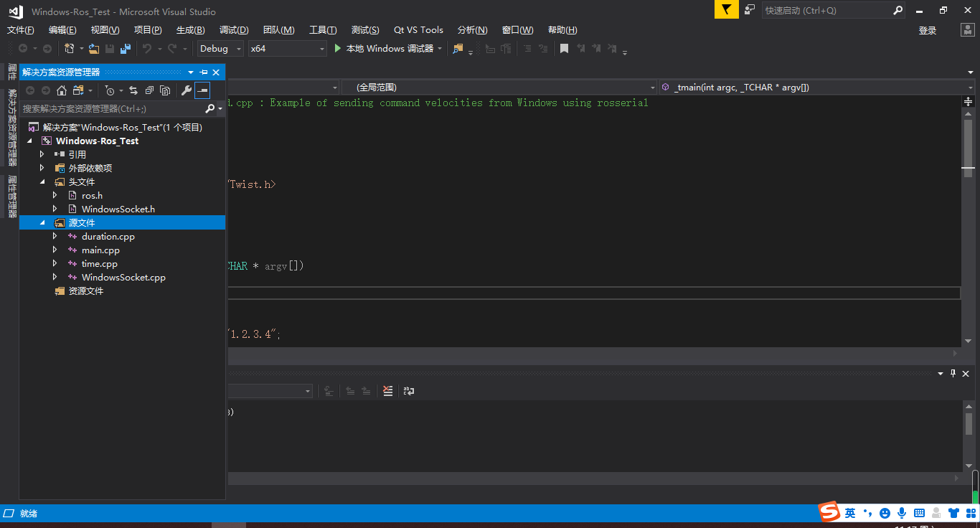Click yellow notification flag icon
Screen dimensions: 980x528
(x=726, y=9)
